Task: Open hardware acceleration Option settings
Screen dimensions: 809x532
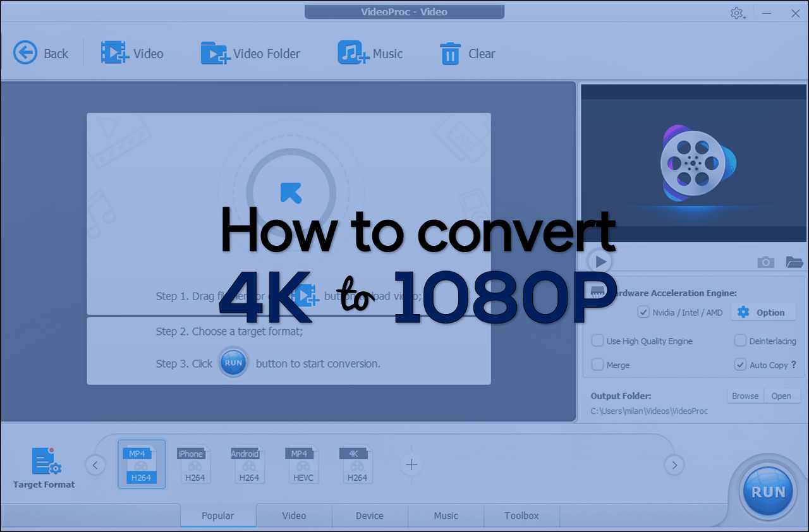Action: (x=763, y=312)
